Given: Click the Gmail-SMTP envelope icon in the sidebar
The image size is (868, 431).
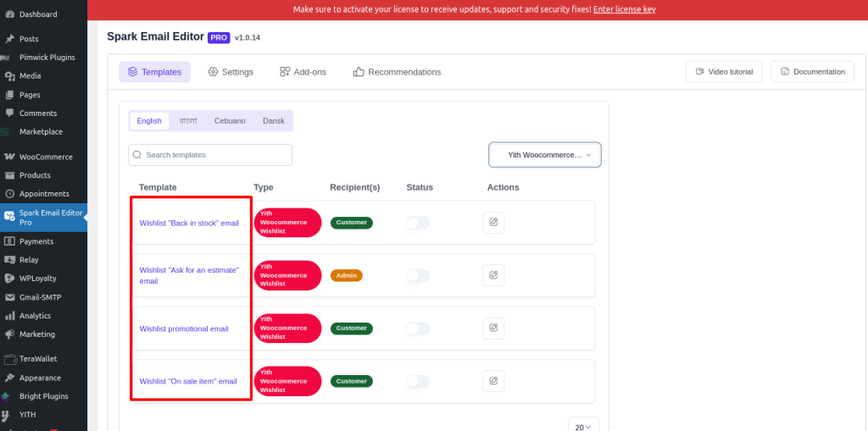Looking at the screenshot, I should 9,297.
